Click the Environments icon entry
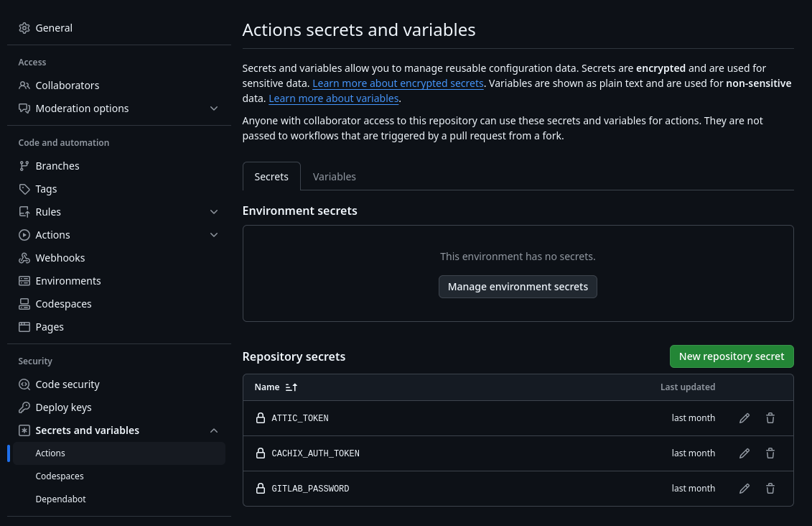 point(24,280)
